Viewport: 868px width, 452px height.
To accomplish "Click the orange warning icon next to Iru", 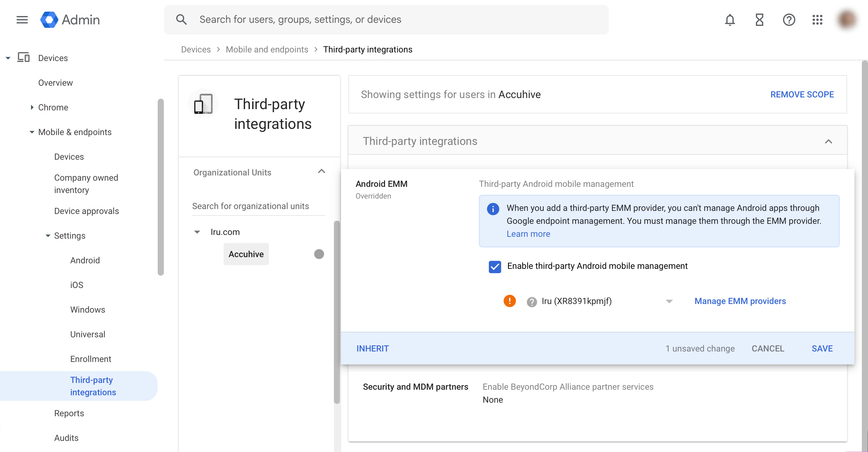I will point(509,301).
